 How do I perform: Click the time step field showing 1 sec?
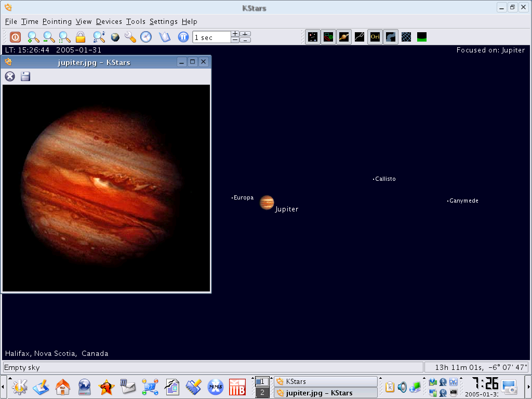(211, 37)
